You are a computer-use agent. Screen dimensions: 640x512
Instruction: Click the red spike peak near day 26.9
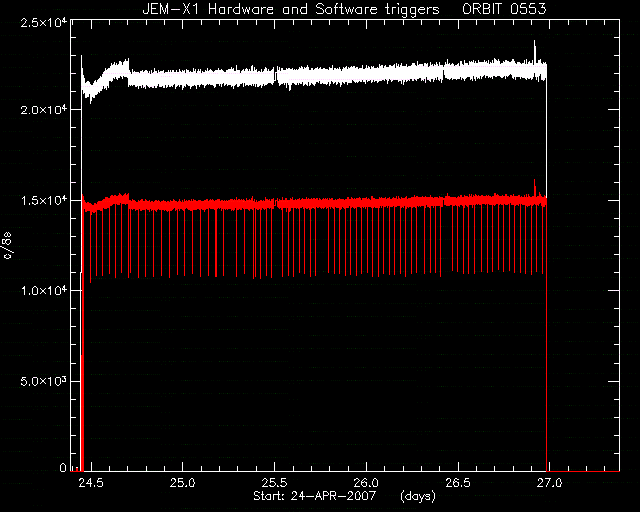[535, 180]
